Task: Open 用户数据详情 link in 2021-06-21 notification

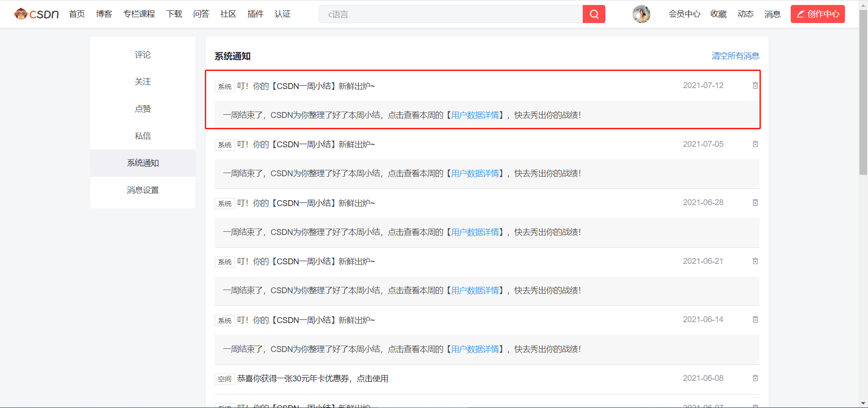Action: (x=475, y=291)
